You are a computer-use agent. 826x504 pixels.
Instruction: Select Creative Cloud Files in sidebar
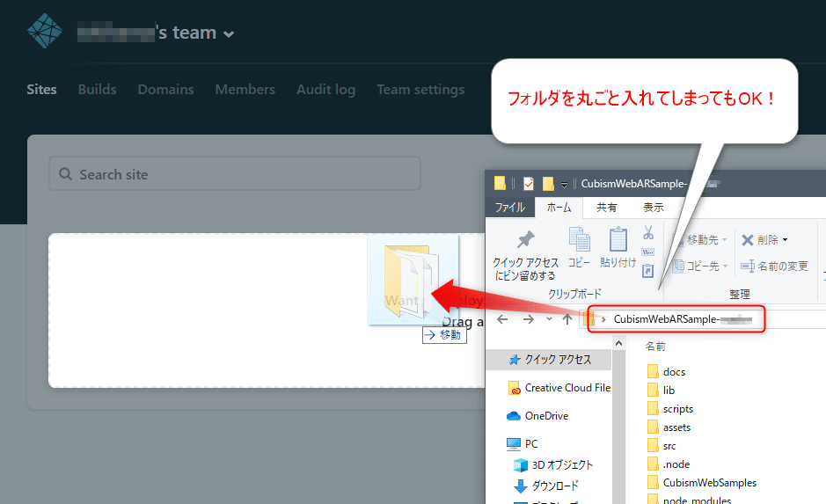pos(559,388)
